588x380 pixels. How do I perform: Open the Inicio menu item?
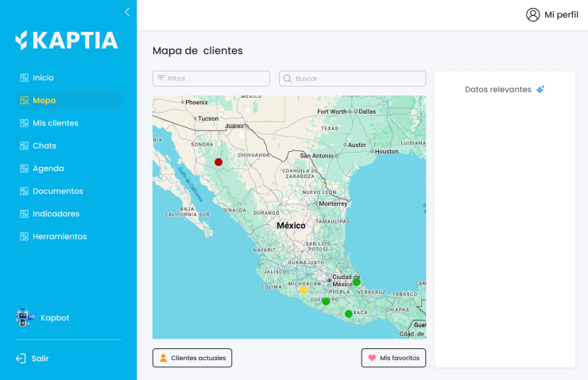(43, 78)
